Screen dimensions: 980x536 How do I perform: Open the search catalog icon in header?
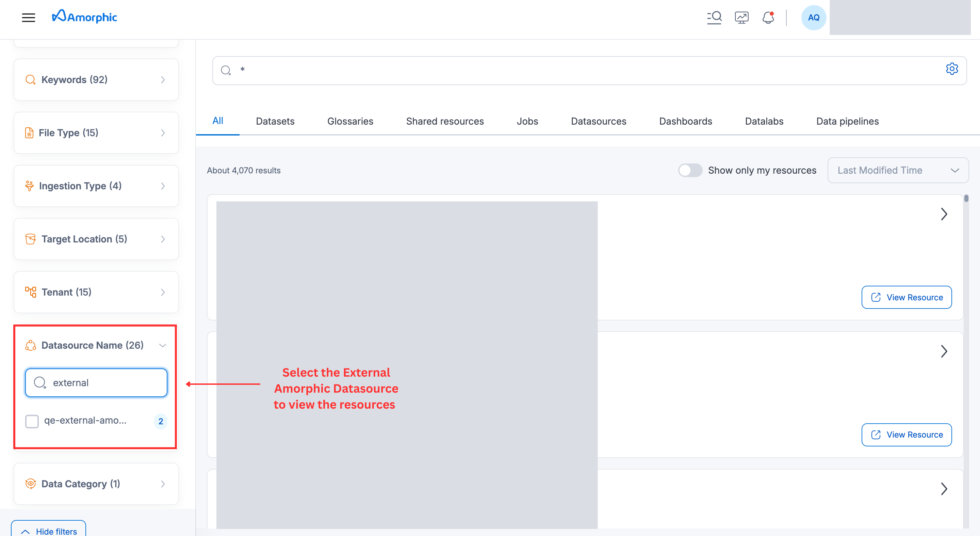(714, 17)
